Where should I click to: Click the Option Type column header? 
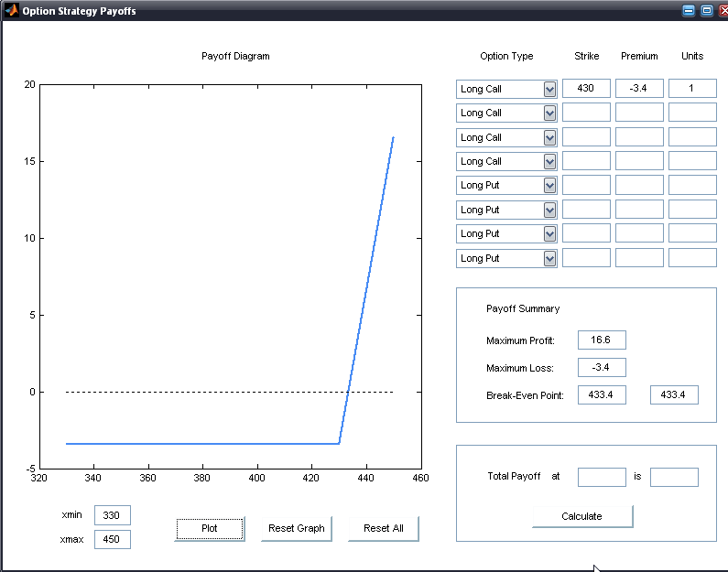506,56
